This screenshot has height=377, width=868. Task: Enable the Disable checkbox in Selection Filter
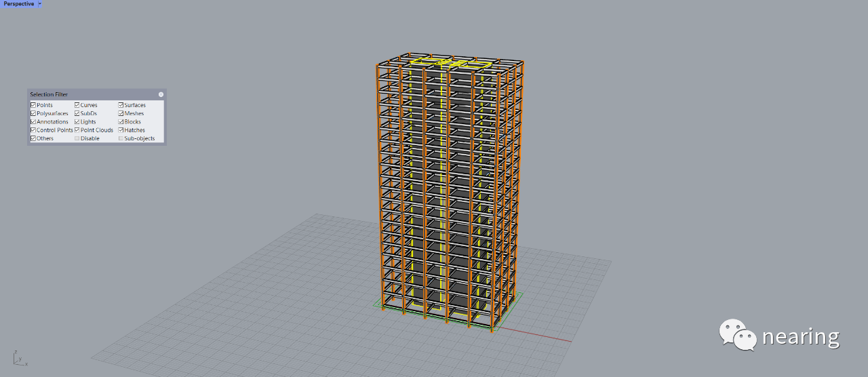click(x=77, y=138)
